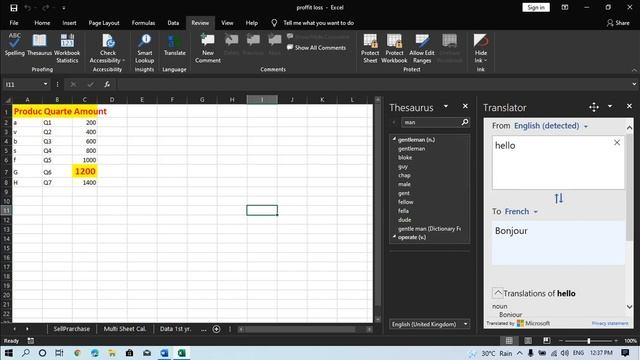Collapse the 'gentleman (n.)' group
The height and width of the screenshot is (360, 640).
click(394, 139)
